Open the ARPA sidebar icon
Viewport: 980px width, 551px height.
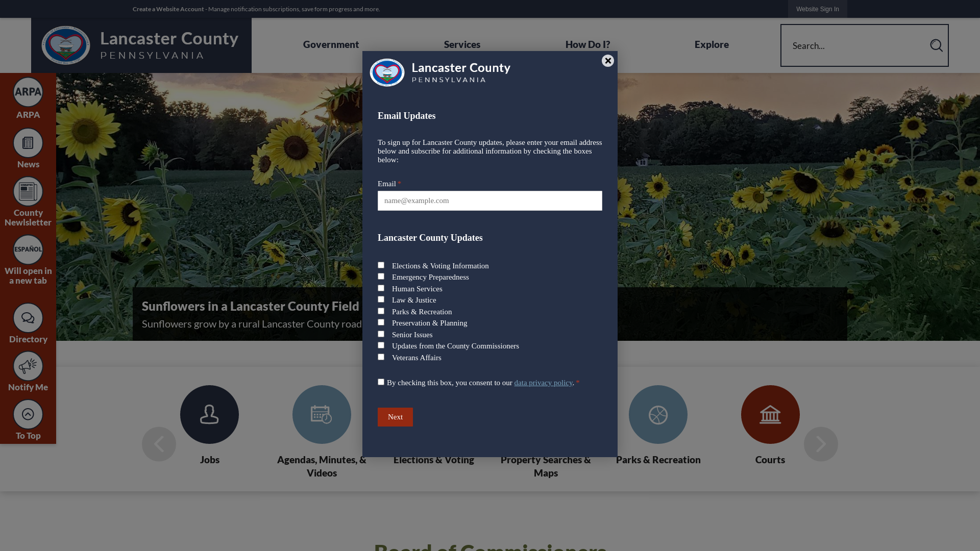pyautogui.click(x=28, y=92)
